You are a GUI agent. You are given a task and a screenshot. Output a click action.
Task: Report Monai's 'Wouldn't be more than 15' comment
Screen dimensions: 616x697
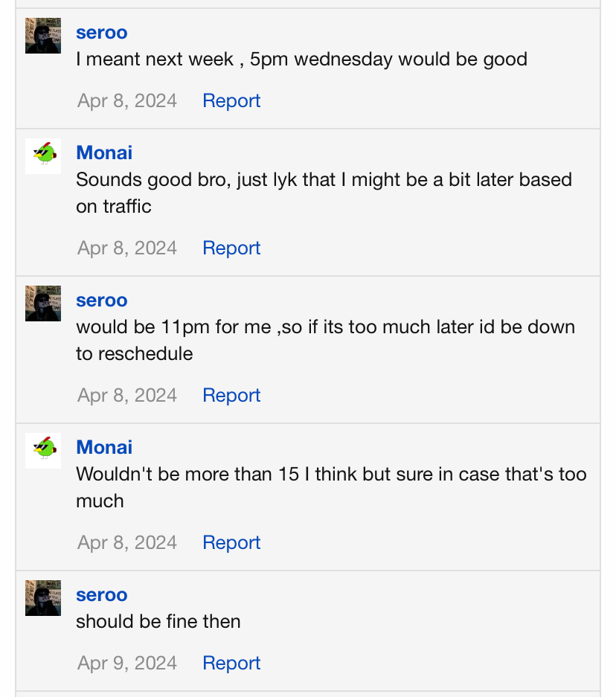(x=231, y=543)
